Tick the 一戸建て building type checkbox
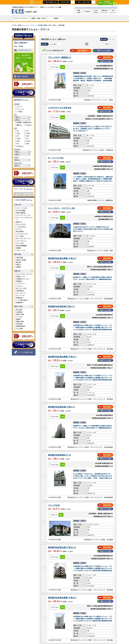The image size is (129, 644). 15,112
